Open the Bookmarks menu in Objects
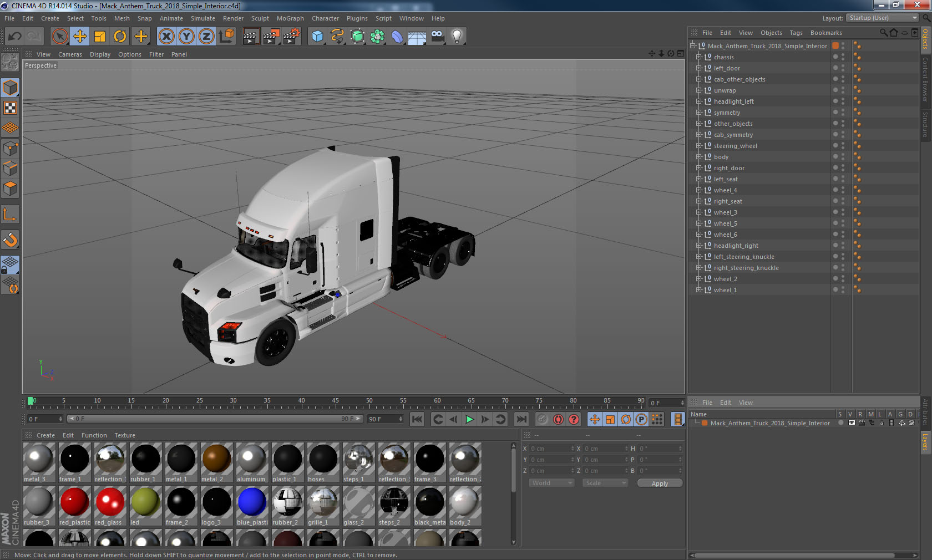This screenshot has height=560, width=932. coord(826,33)
